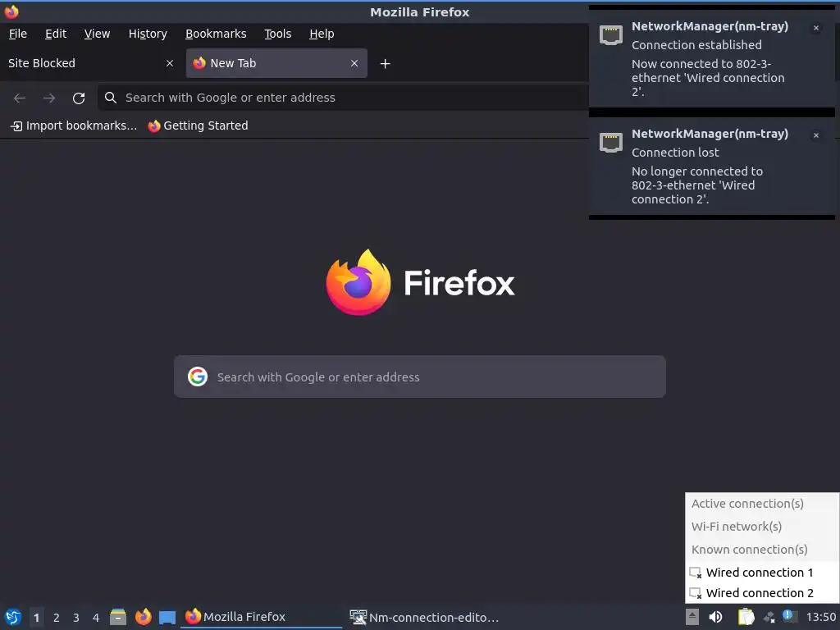The image size is (840, 630).
Task: Click the clock showing 13:50
Action: (821, 617)
